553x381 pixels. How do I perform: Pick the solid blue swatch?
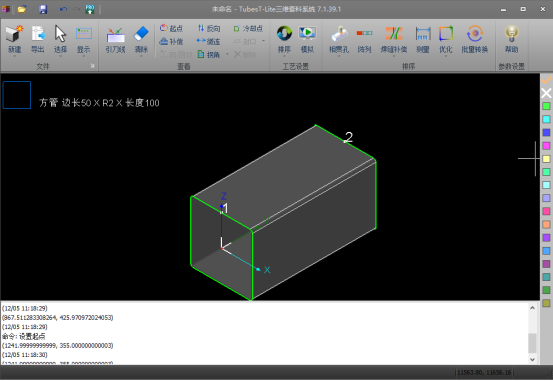[x=546, y=132]
